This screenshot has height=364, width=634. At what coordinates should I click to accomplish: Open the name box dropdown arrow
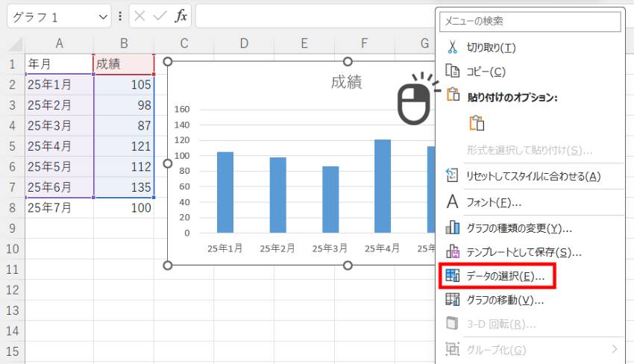[103, 16]
